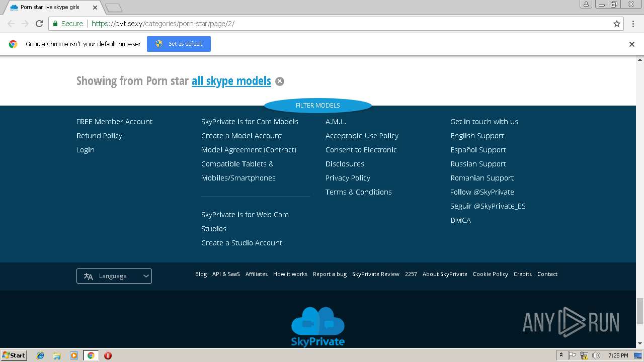Open the Chrome menu button
Viewport: 644px width, 362px height.
pos(633,24)
